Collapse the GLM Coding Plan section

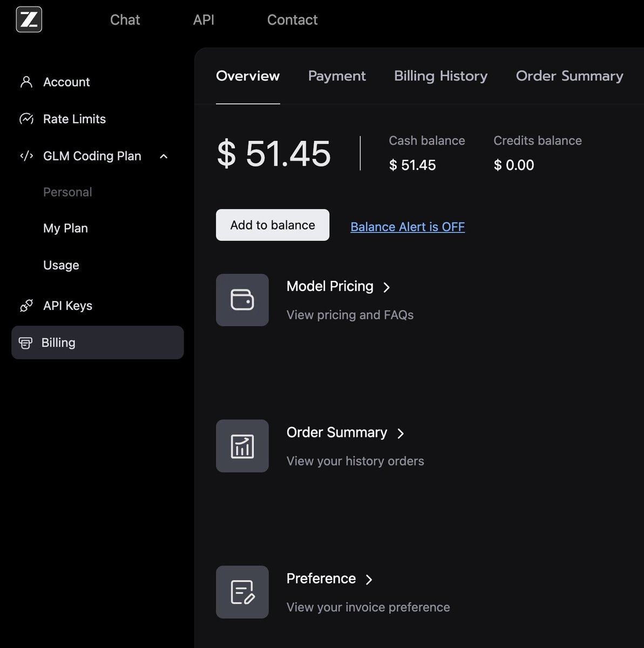pyautogui.click(x=164, y=157)
